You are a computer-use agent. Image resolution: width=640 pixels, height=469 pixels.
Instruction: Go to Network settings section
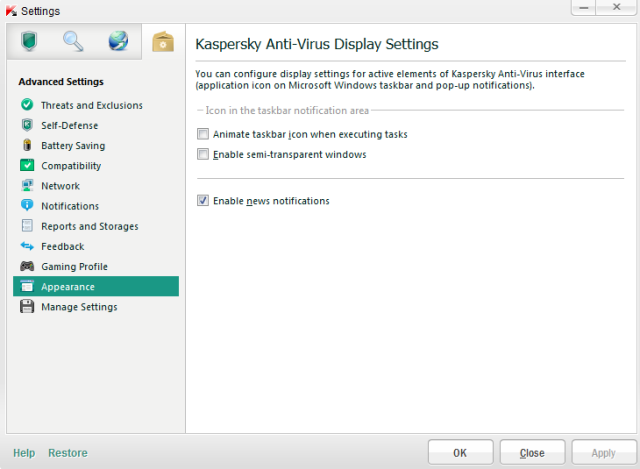pos(60,186)
